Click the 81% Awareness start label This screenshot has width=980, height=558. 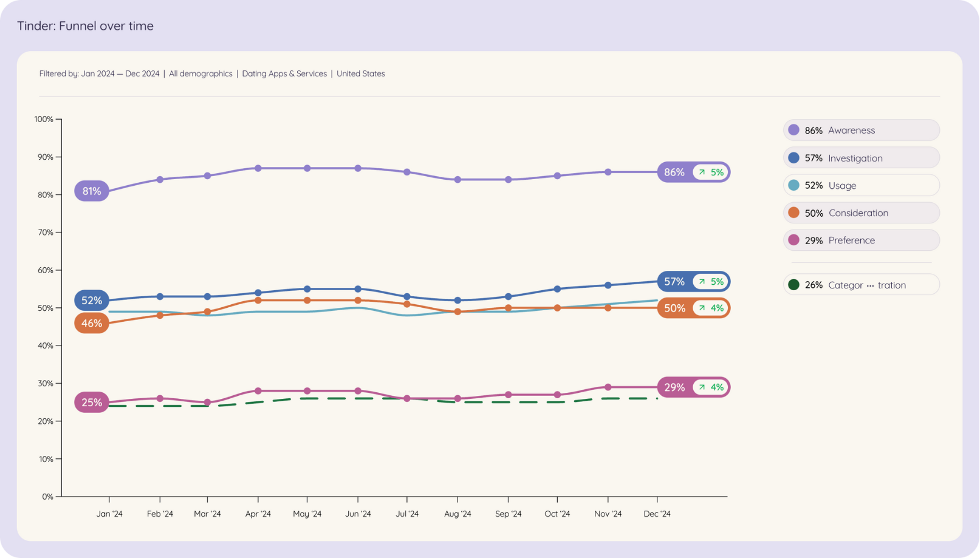click(92, 191)
